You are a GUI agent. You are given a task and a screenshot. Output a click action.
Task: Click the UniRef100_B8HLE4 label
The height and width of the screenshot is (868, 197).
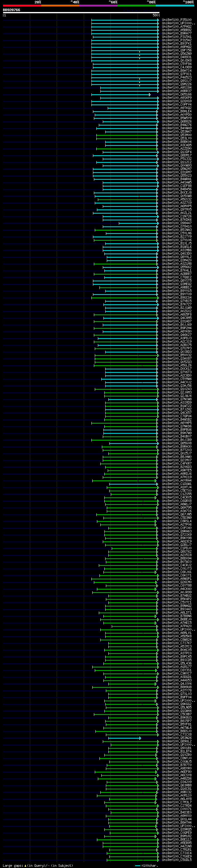[176, 111]
